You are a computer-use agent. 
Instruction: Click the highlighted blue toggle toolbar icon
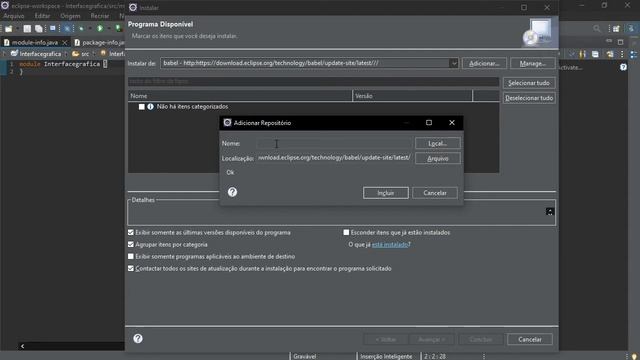click(67, 28)
